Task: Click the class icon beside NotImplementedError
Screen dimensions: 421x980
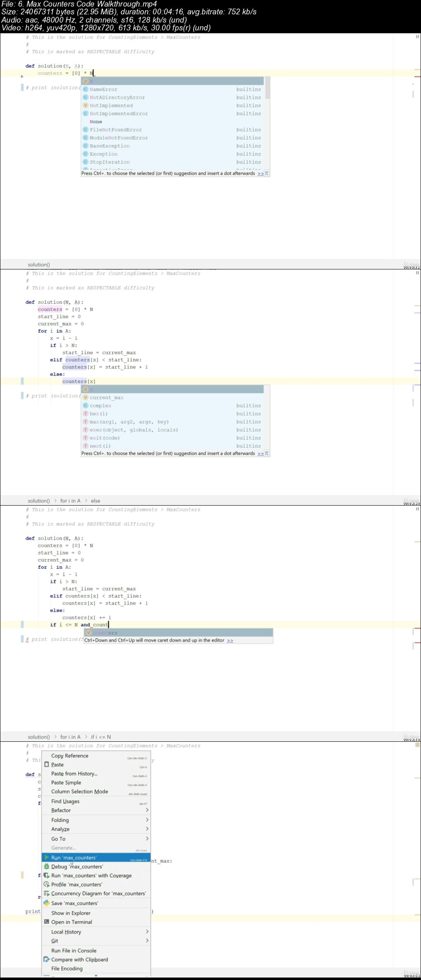Action: (86, 113)
